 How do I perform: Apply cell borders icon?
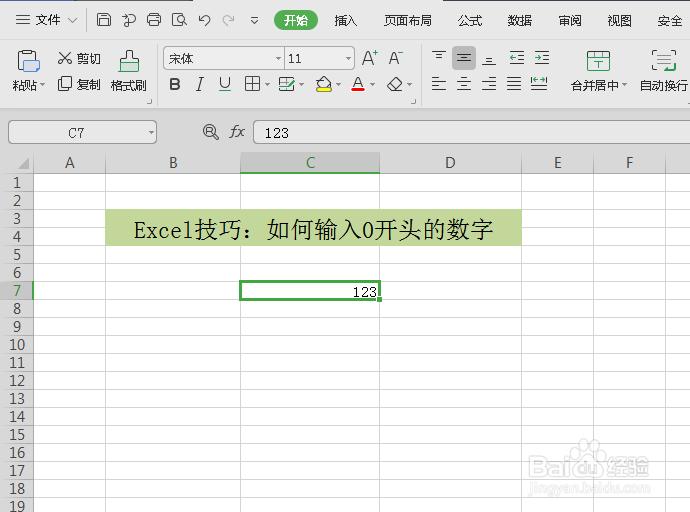[252, 84]
